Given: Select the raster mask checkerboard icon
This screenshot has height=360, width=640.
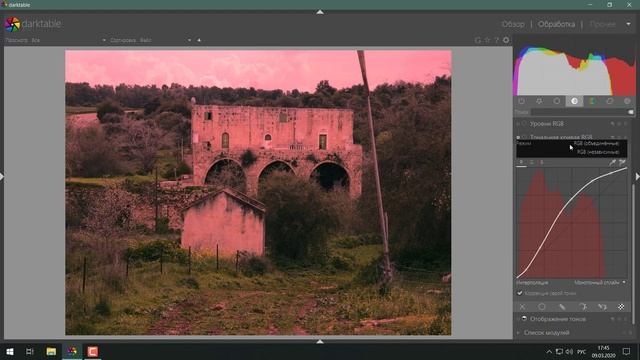Looking at the screenshot, I should [x=621, y=307].
